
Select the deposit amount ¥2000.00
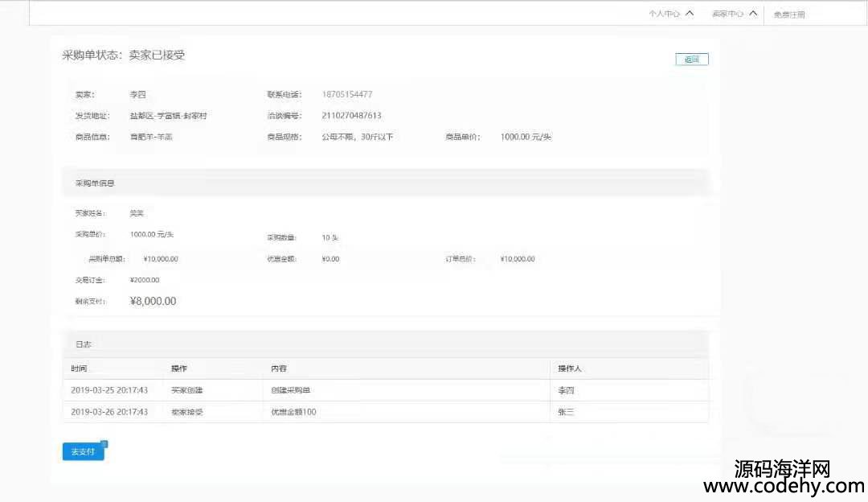point(145,280)
